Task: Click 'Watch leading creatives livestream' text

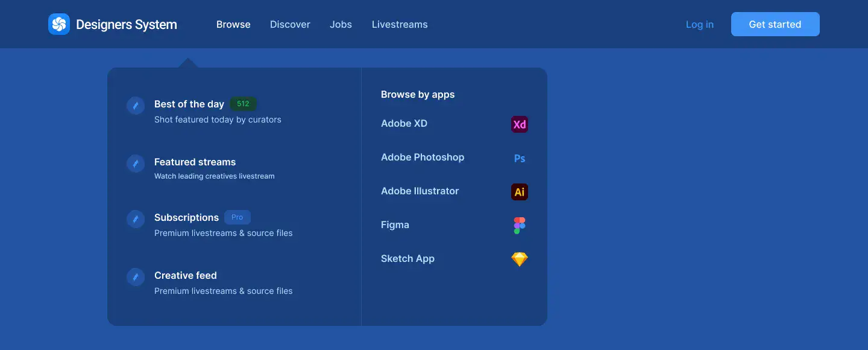Action: point(215,176)
